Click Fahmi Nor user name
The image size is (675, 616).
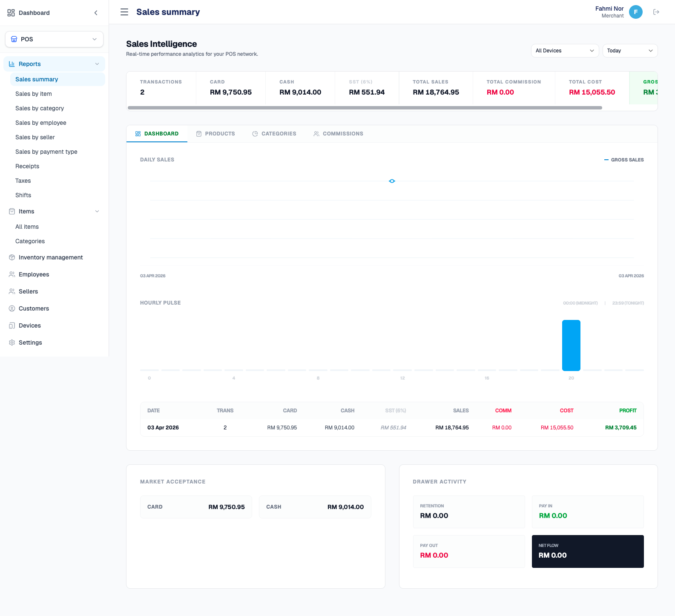[609, 9]
